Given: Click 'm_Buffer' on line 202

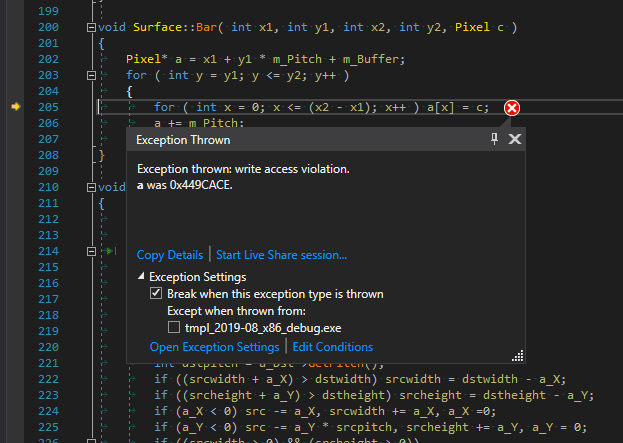Looking at the screenshot, I should click(x=371, y=59).
